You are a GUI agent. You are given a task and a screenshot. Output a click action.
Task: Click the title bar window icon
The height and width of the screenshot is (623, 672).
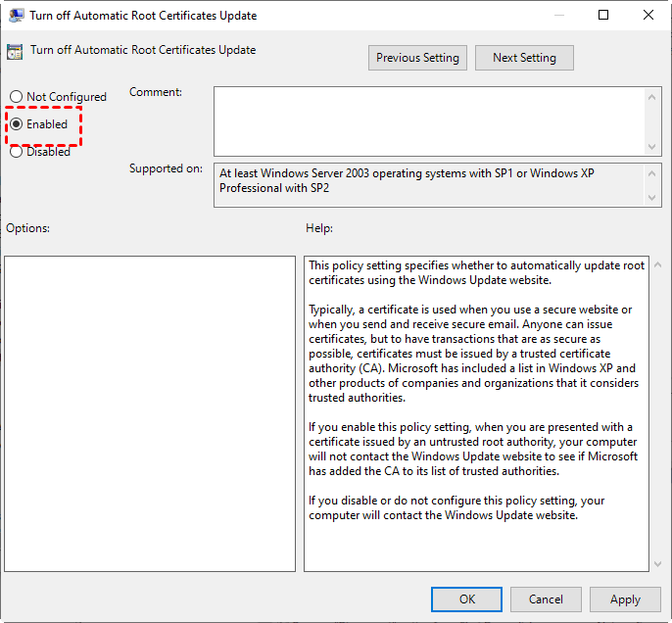tap(17, 16)
